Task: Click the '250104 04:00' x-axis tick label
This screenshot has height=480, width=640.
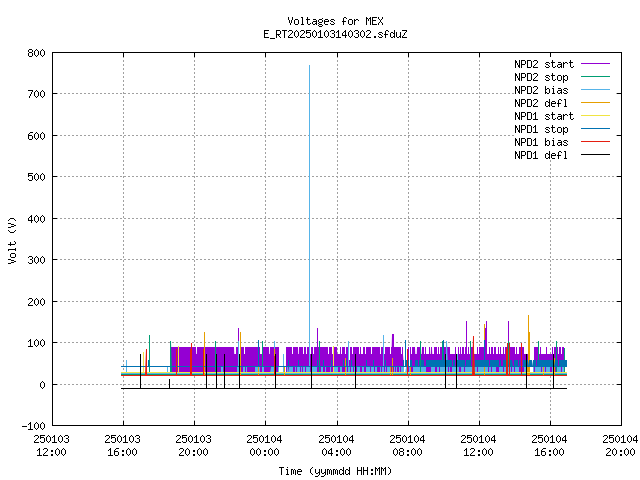Action: [x=336, y=446]
